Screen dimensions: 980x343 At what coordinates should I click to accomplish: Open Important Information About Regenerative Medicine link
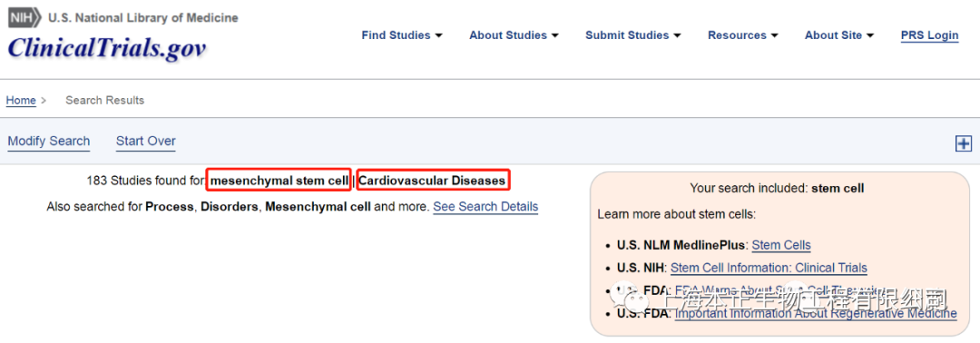pyautogui.click(x=816, y=314)
